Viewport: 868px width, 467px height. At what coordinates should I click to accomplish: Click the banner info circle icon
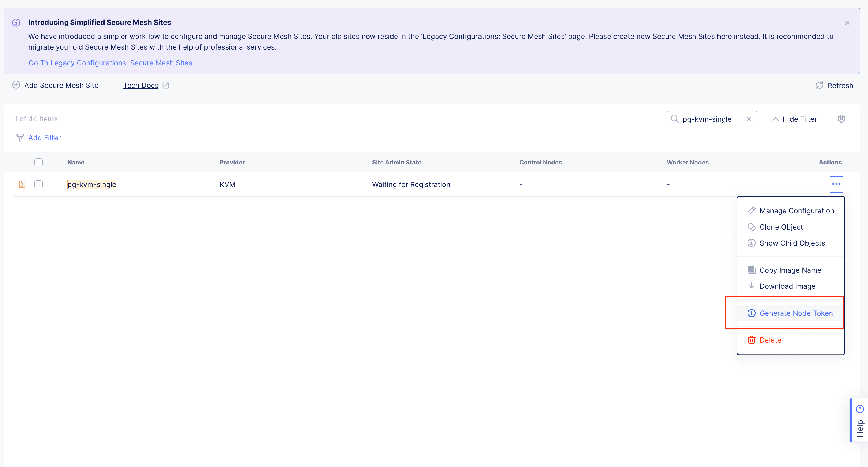[x=16, y=23]
